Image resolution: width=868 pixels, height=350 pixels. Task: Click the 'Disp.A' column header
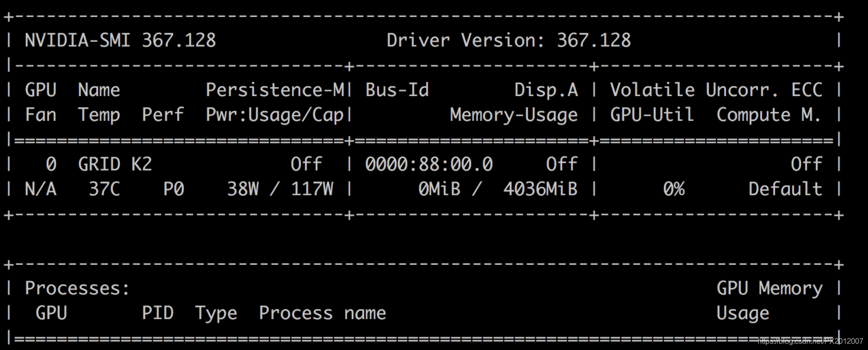[546, 90]
